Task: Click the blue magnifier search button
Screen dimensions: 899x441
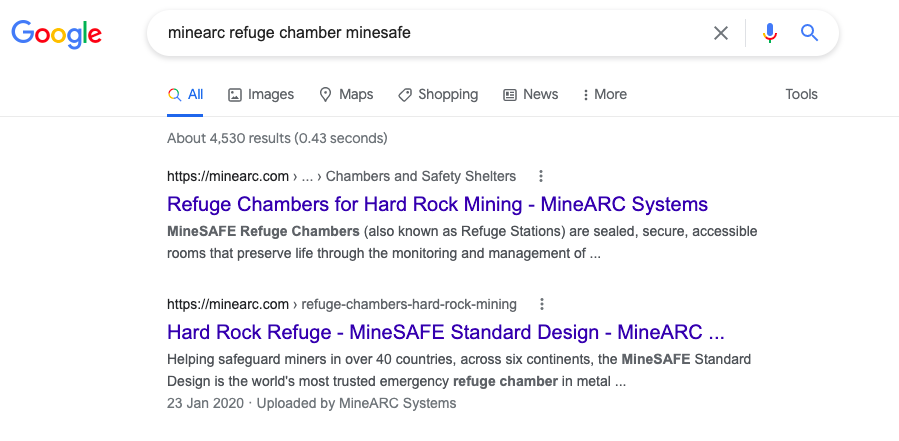Action: coord(810,33)
